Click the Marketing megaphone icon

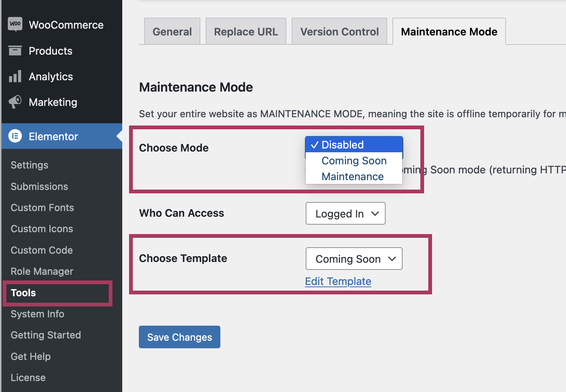[15, 102]
